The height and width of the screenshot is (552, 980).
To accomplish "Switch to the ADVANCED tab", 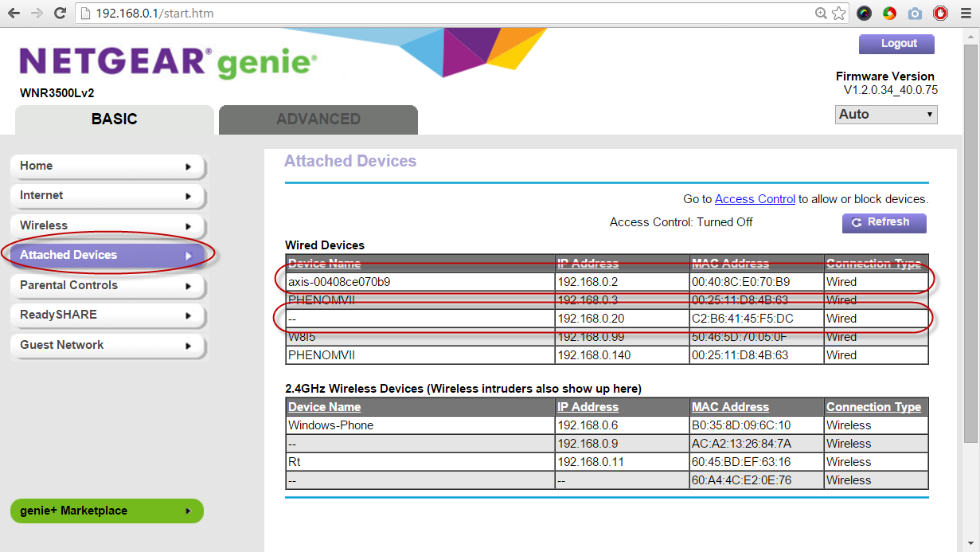I will point(318,119).
